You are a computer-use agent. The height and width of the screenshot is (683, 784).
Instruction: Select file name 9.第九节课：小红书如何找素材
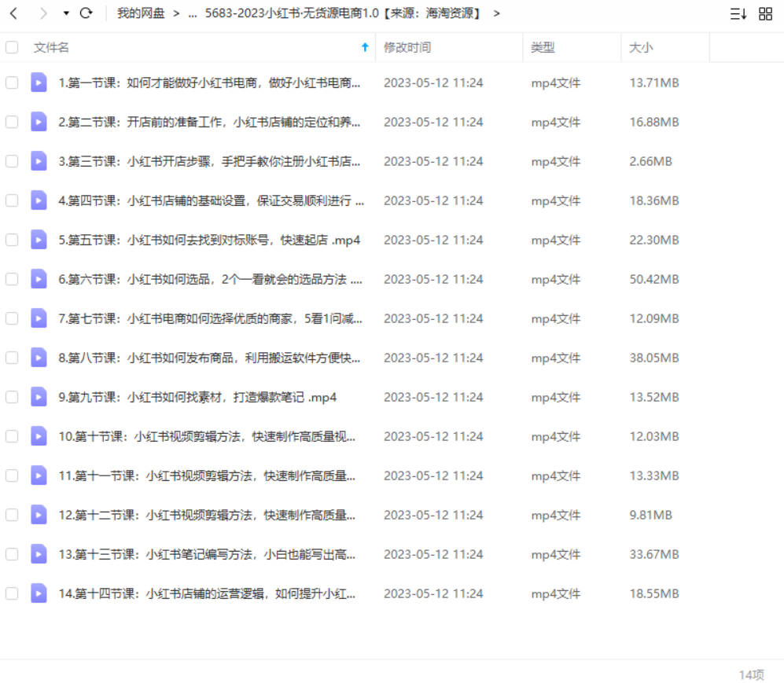coord(197,397)
